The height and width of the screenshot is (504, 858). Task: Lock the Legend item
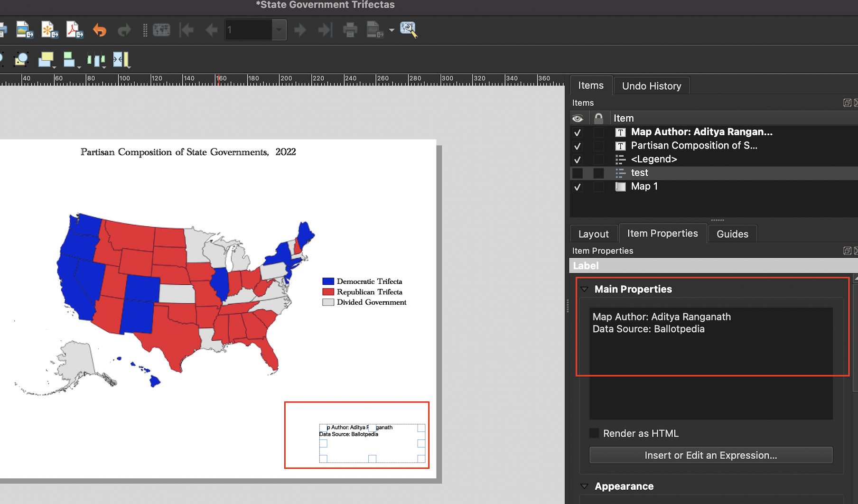click(x=598, y=159)
